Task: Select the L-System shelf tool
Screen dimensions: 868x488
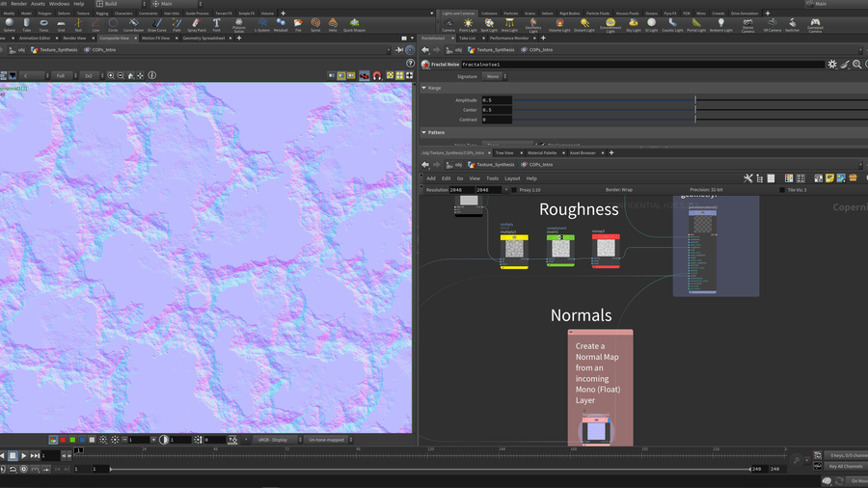Action: pyautogui.click(x=261, y=24)
